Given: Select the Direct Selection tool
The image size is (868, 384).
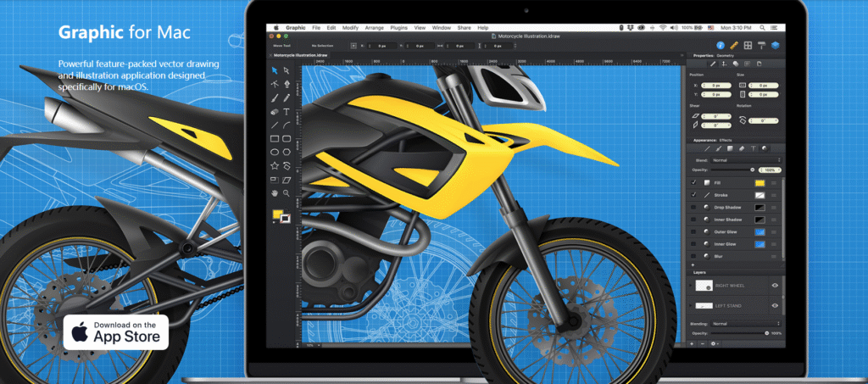Looking at the screenshot, I should [287, 70].
